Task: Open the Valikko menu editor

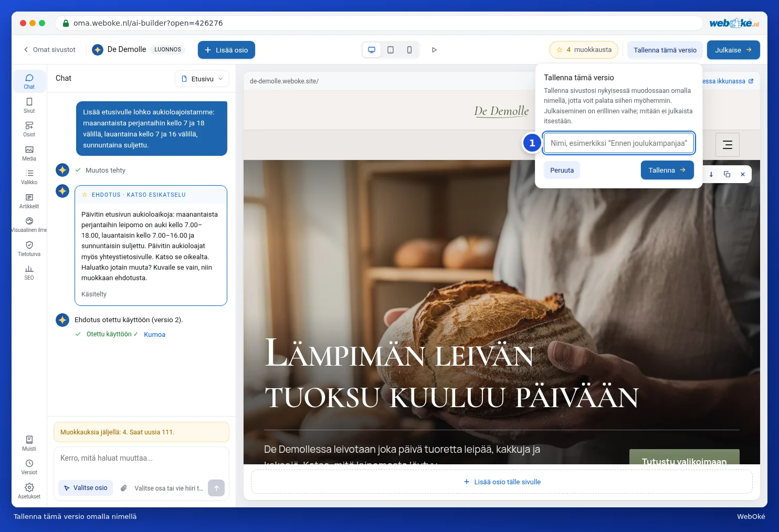Action: [x=29, y=177]
